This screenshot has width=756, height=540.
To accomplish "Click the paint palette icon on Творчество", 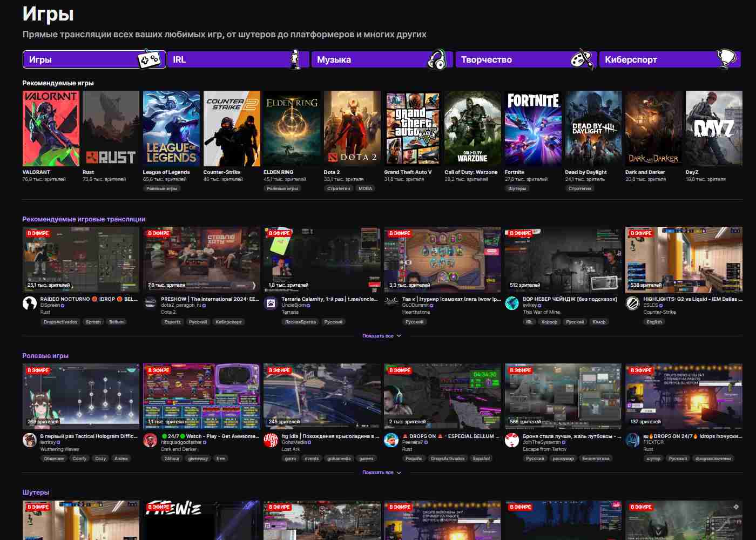I will click(582, 59).
